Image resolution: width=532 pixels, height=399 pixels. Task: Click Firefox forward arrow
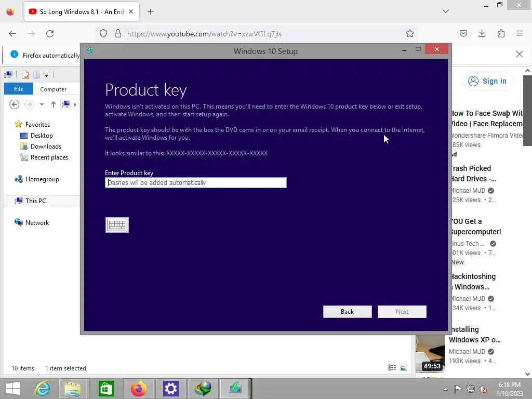point(31,34)
